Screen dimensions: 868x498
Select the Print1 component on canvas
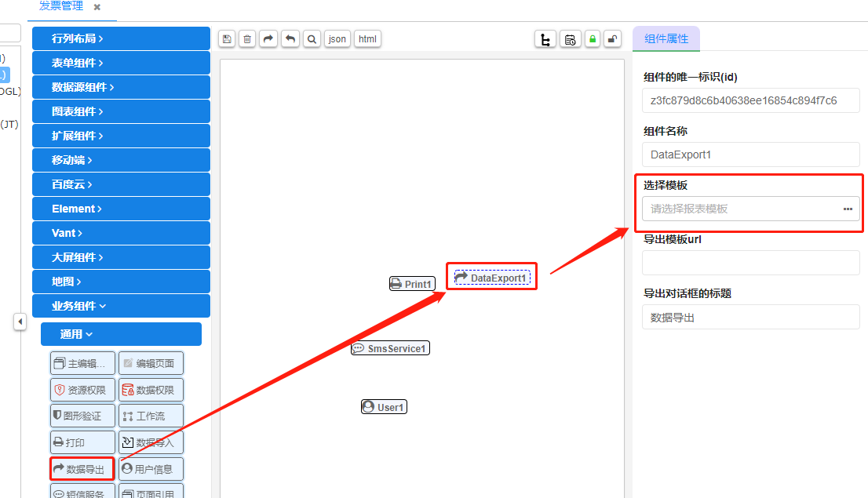click(412, 284)
